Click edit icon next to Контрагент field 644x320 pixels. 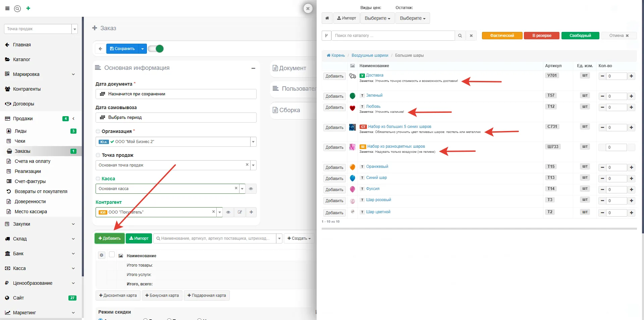pos(240,212)
